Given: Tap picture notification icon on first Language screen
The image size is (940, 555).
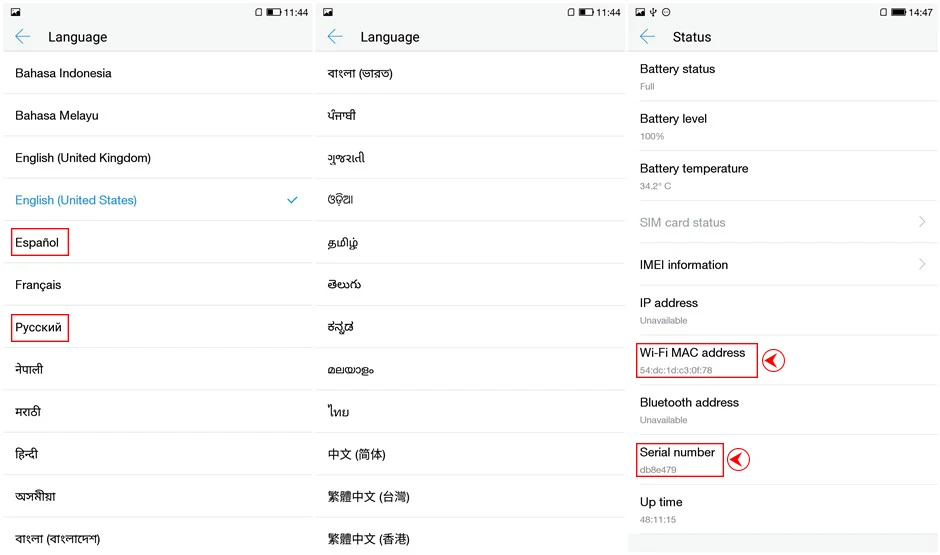Looking at the screenshot, I should [x=16, y=12].
